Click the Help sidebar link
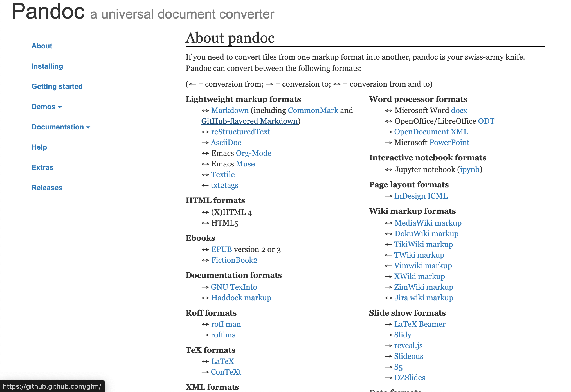Screen dimensions: 571x392 pyautogui.click(x=39, y=147)
